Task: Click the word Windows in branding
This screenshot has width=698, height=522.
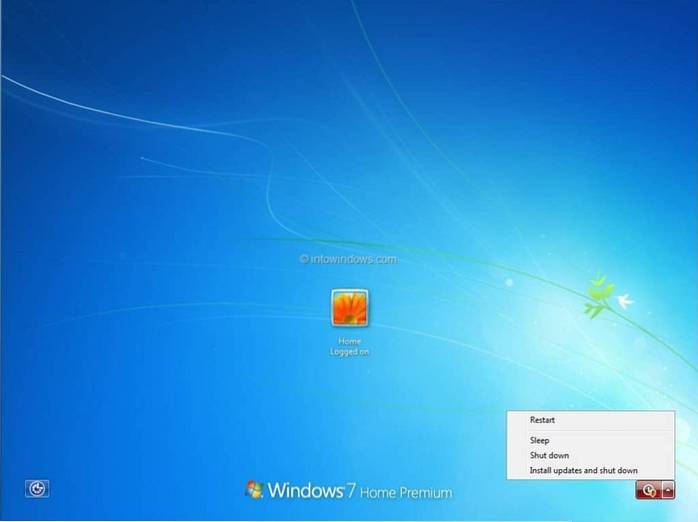Action: click(x=305, y=491)
